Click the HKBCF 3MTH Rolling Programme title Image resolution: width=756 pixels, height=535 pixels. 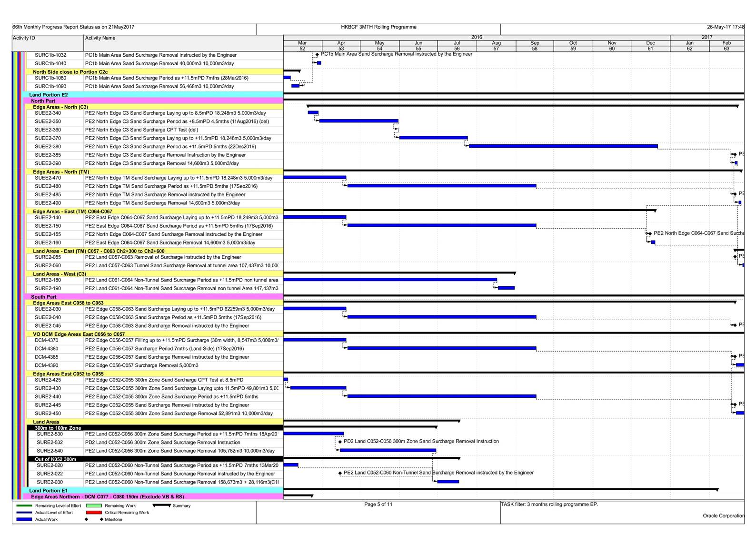pos(378,27)
